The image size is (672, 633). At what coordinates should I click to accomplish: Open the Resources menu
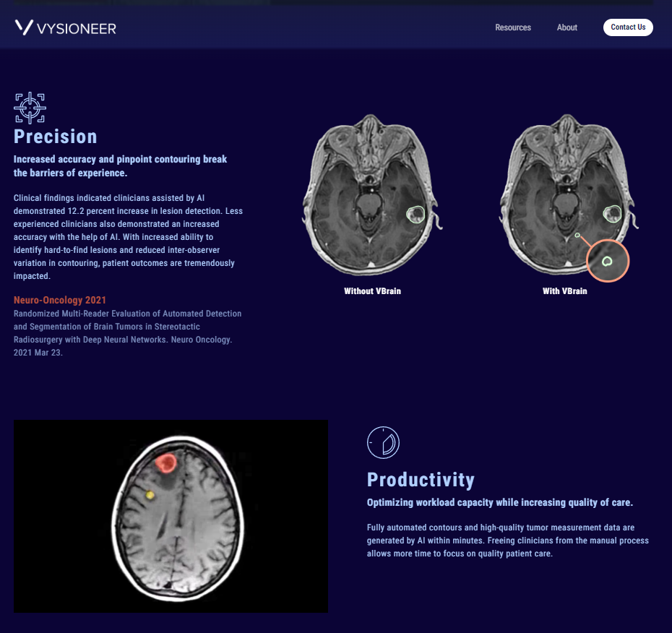pos(513,27)
